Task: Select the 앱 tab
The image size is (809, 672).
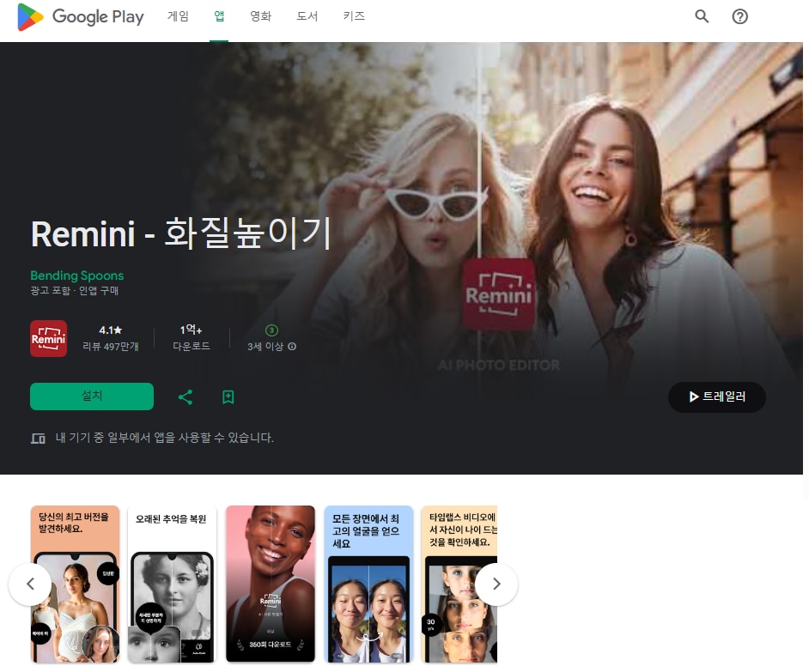Action: click(219, 16)
